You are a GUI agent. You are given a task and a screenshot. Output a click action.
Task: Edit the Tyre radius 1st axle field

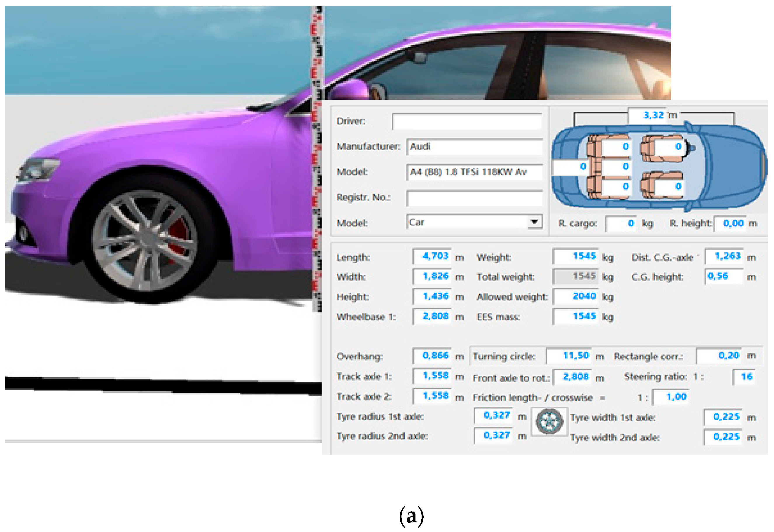click(493, 416)
